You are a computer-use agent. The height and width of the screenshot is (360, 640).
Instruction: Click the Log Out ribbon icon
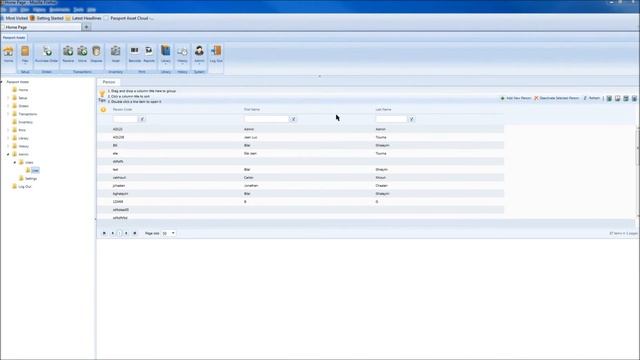(216, 54)
